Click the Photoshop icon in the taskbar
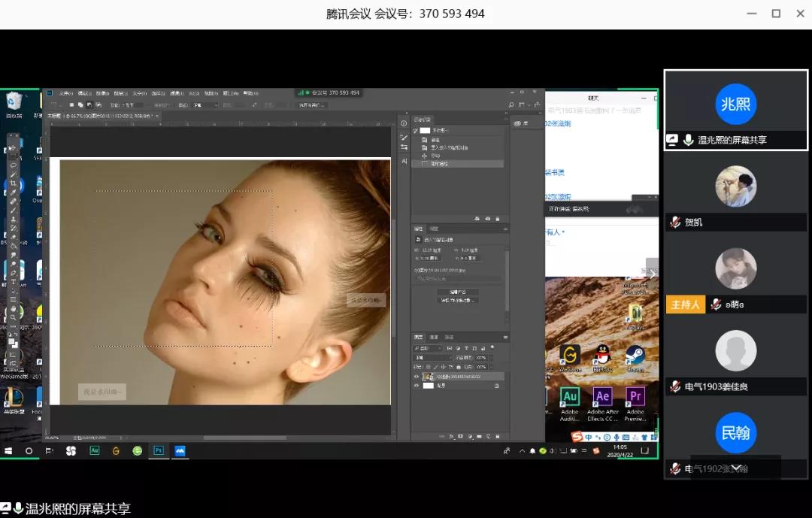 tap(159, 450)
